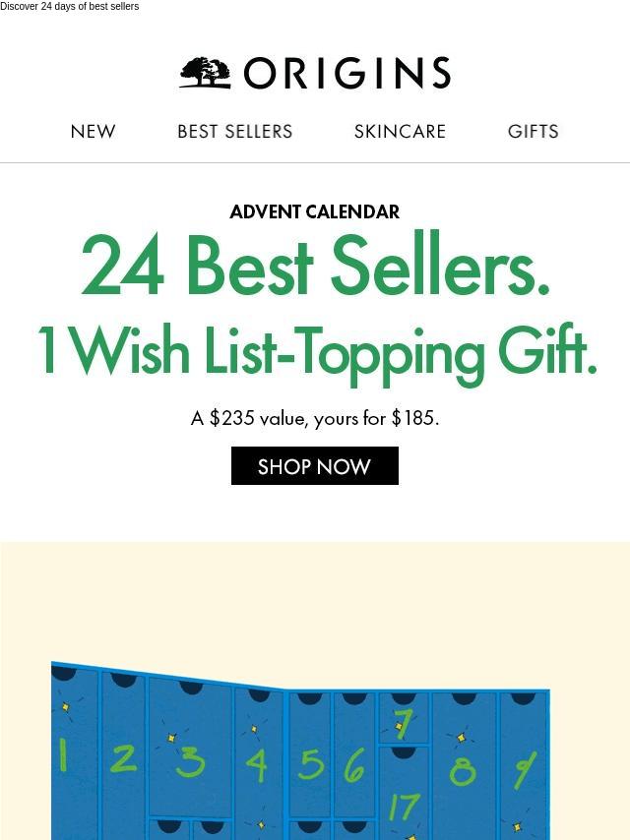Click the "$235 value, yours for $185" text

[x=315, y=418]
